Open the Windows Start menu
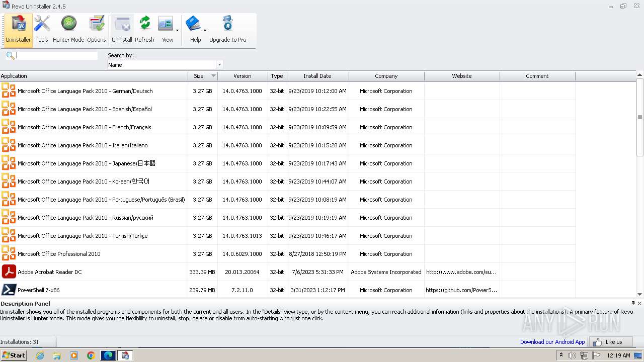The image size is (644, 362). (14, 355)
